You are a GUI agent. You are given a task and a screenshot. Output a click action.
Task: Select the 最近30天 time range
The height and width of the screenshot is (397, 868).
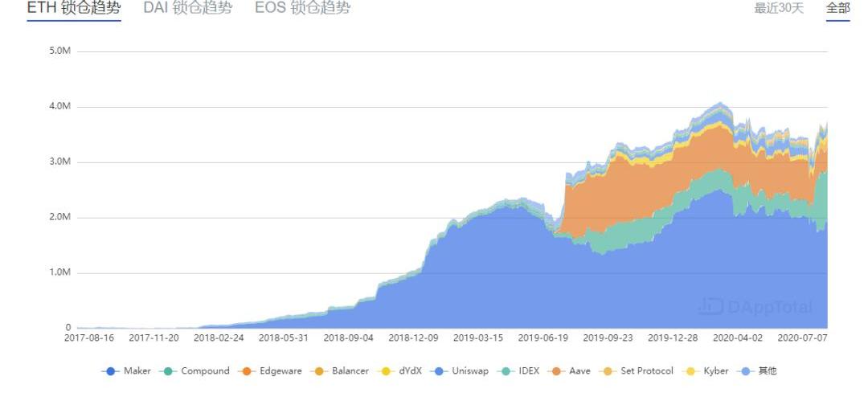tap(778, 8)
